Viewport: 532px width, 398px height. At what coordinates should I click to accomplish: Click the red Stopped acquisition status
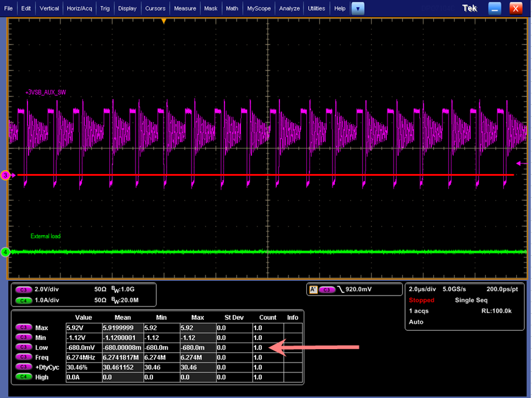(422, 300)
